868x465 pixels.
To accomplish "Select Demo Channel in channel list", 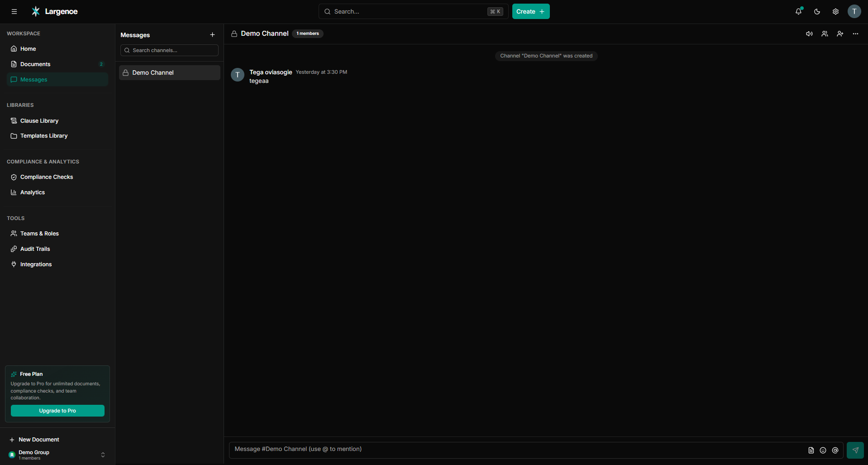I will (x=169, y=73).
